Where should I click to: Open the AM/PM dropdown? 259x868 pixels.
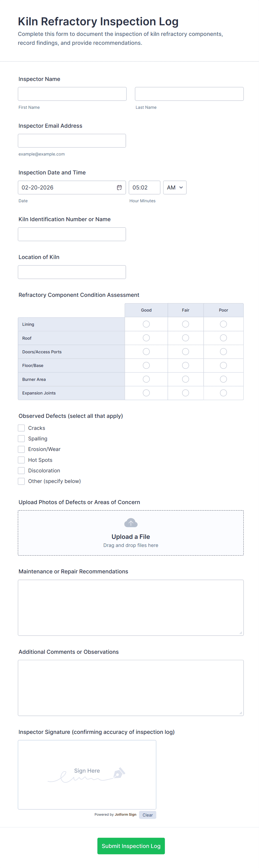(175, 188)
